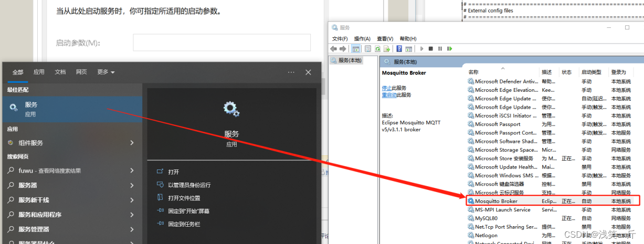
Task: Click the 重启动此服务 link
Action: pyautogui.click(x=397, y=95)
